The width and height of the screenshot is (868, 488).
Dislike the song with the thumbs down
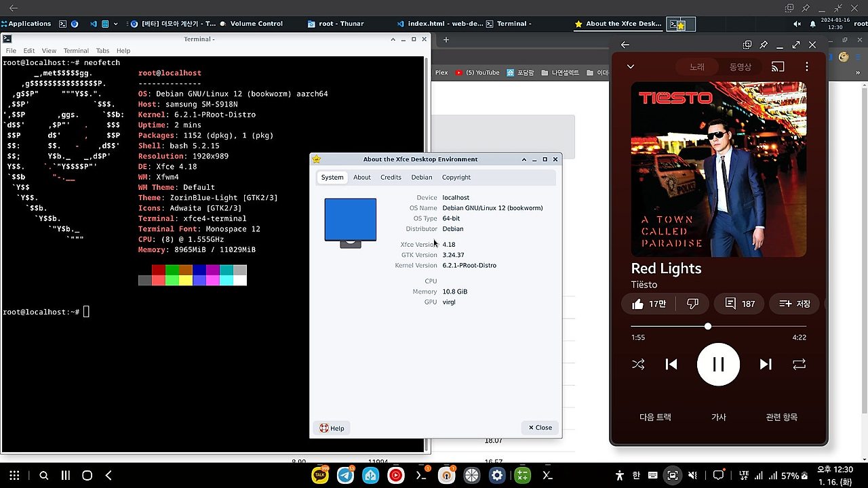coord(692,304)
